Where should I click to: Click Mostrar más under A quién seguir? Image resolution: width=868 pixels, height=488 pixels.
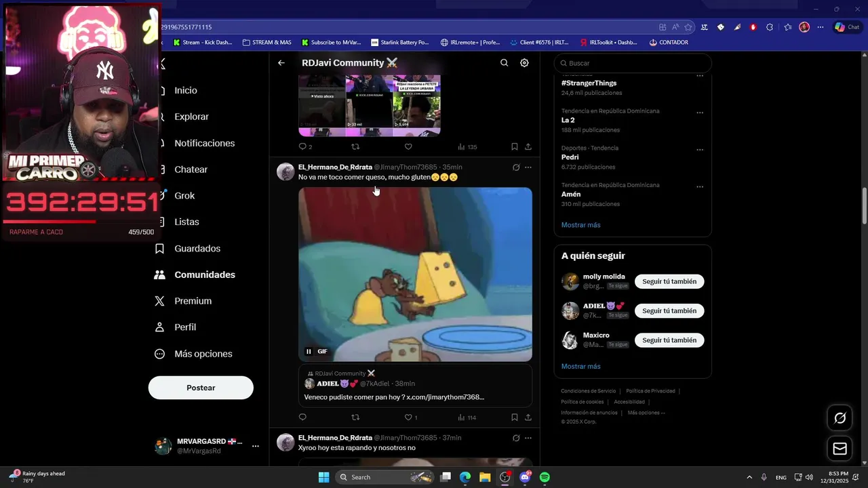point(580,367)
